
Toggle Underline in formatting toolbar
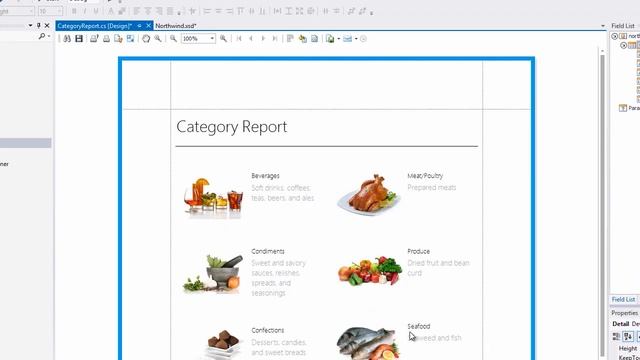[x=96, y=11]
